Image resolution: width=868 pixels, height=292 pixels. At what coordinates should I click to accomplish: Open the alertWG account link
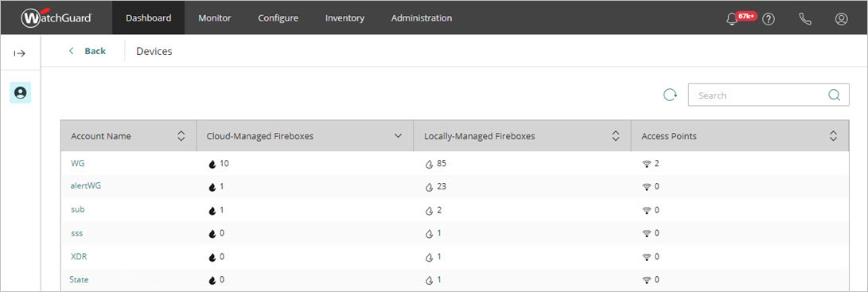tap(86, 186)
